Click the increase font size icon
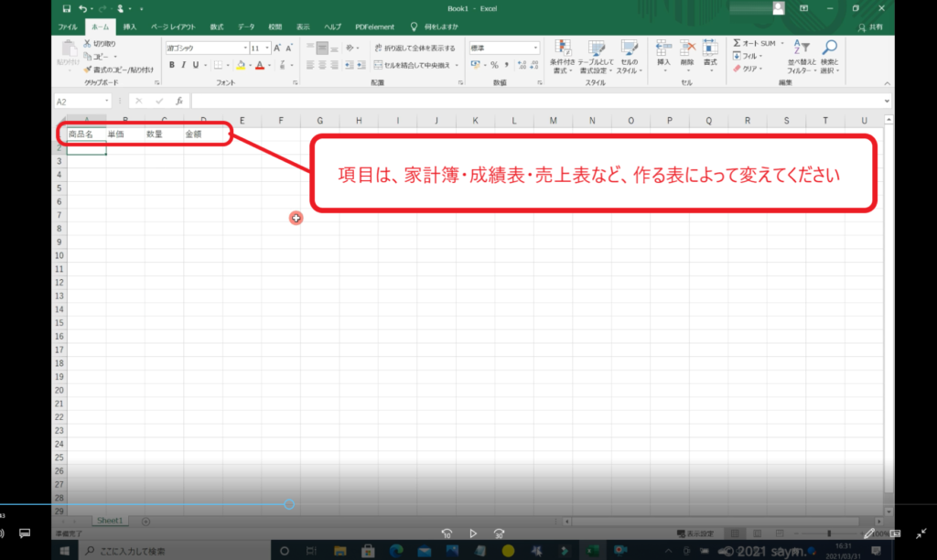Image resolution: width=937 pixels, height=560 pixels. click(277, 48)
